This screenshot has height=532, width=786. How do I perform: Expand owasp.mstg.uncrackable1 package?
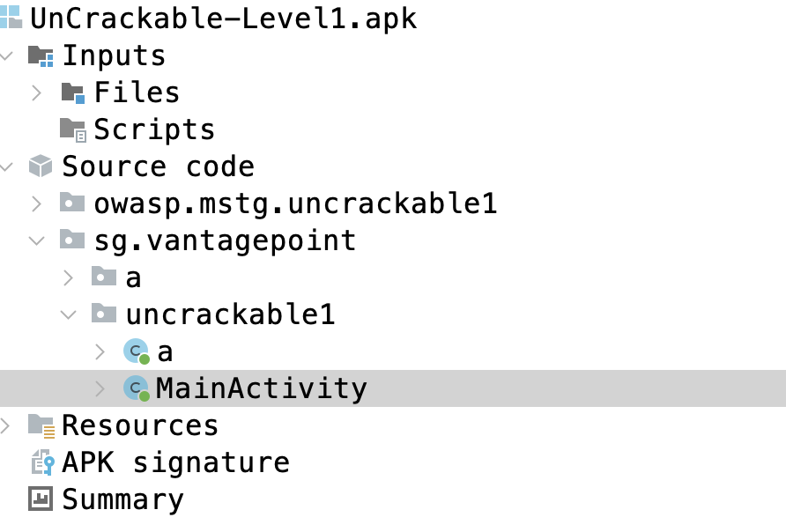click(x=37, y=203)
